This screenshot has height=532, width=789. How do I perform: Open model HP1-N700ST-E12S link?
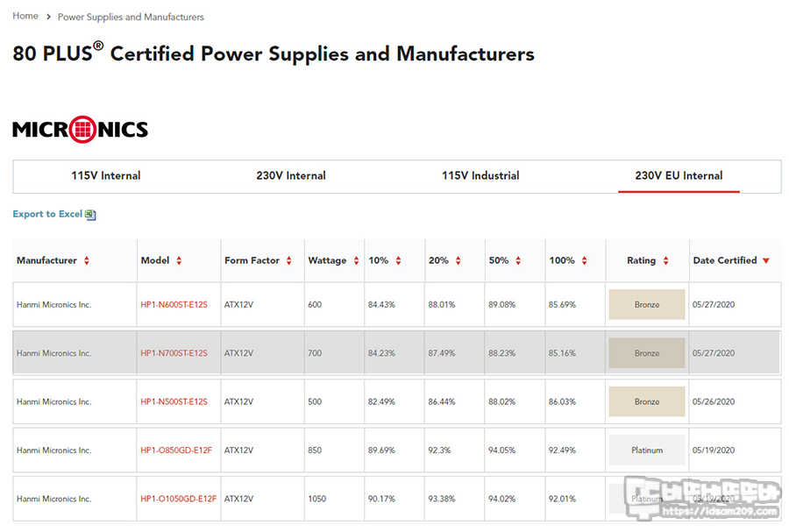(x=174, y=353)
